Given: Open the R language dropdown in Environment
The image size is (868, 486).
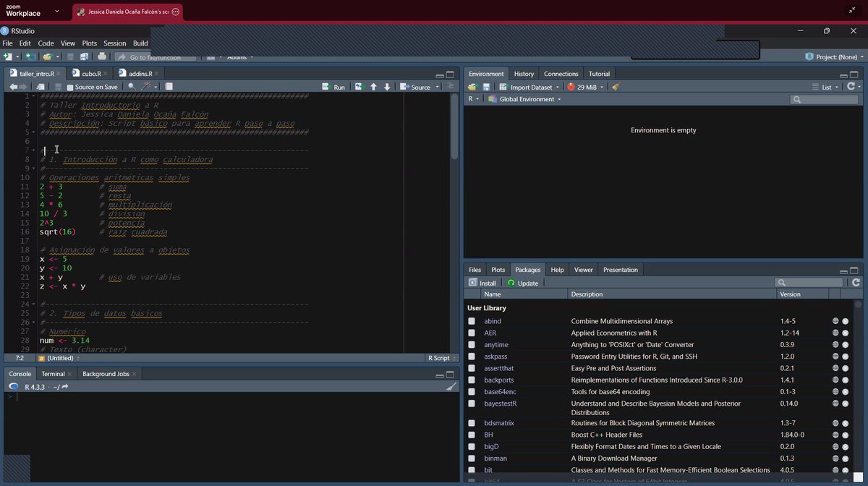Looking at the screenshot, I should coord(474,99).
